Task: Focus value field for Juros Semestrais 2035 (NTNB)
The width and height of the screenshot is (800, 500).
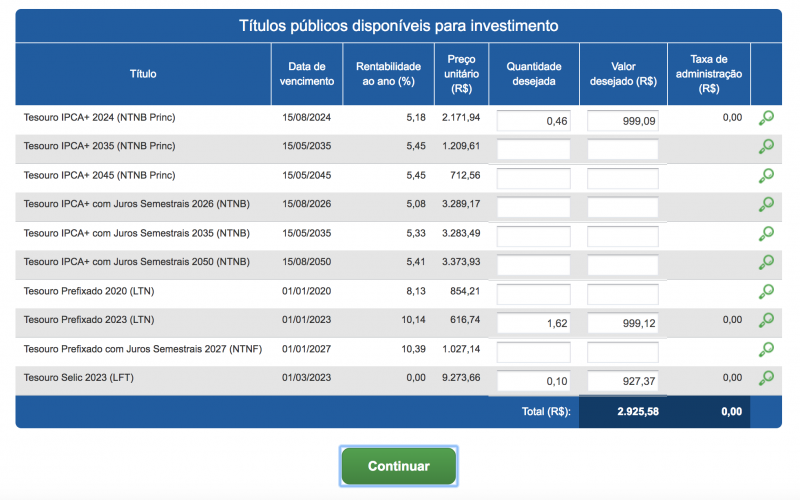Action: point(623,237)
